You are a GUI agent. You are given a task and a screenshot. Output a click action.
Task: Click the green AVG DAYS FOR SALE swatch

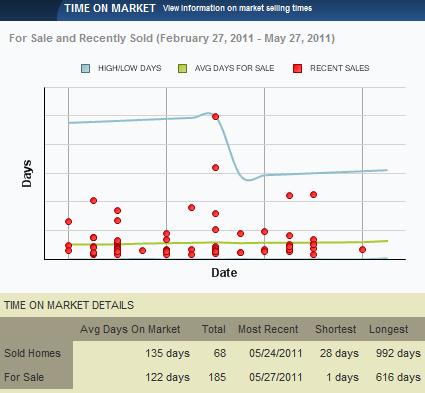182,68
